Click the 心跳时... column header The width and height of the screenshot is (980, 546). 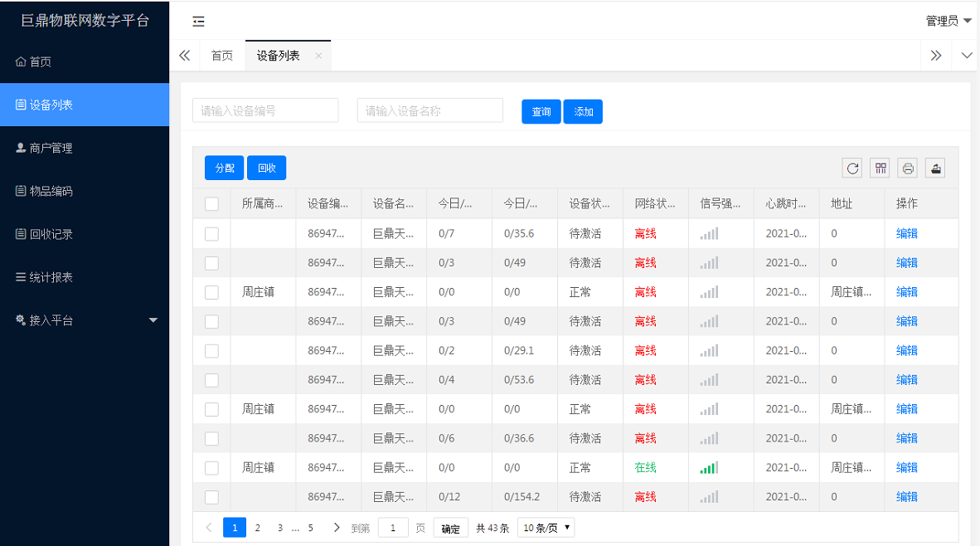(x=786, y=203)
